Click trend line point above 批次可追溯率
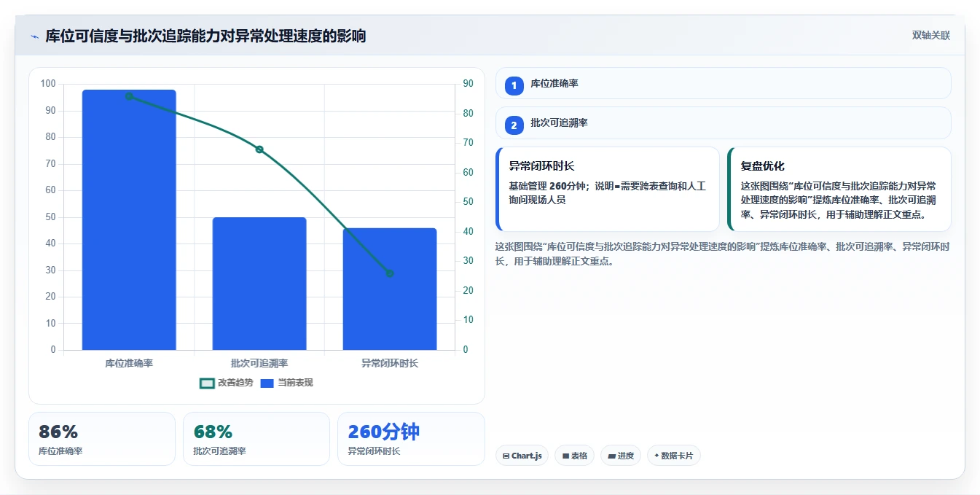 tap(259, 149)
